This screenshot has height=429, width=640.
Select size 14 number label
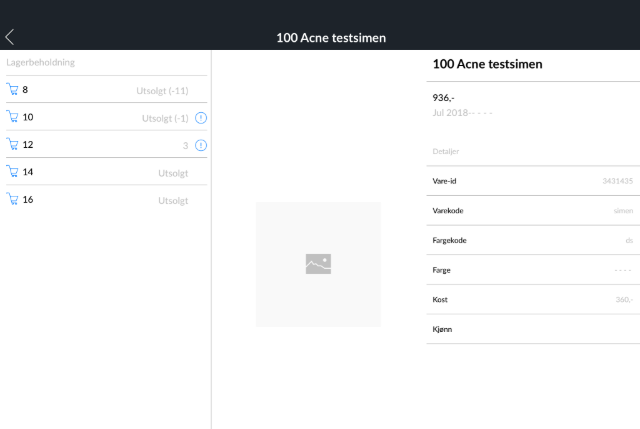pos(28,172)
